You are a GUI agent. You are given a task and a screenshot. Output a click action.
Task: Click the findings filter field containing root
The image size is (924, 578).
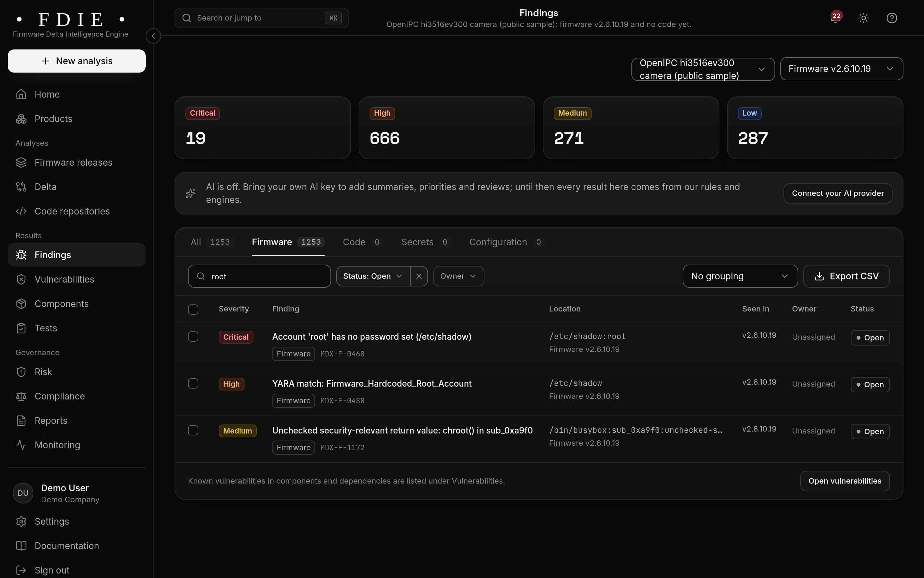tap(259, 276)
